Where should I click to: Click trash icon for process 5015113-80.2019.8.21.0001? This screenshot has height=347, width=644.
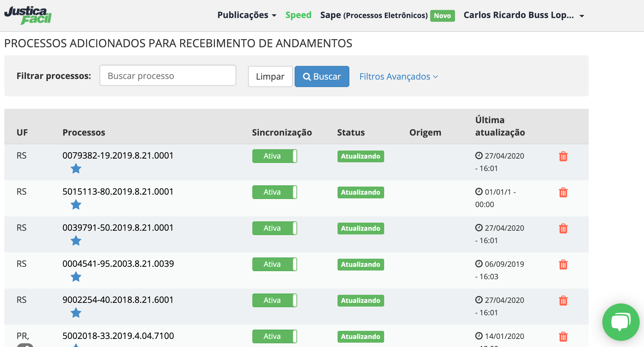click(x=563, y=192)
